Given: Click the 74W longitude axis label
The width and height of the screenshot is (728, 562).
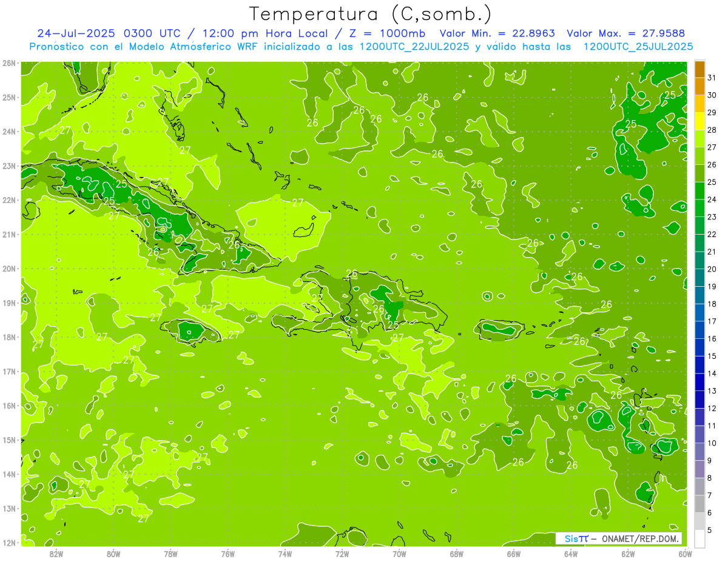Looking at the screenshot, I should pos(285,554).
